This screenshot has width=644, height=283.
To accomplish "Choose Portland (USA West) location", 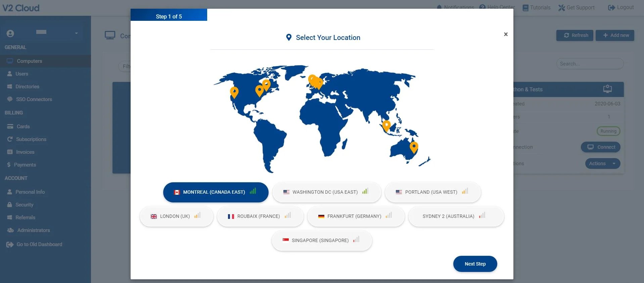I will tap(432, 192).
